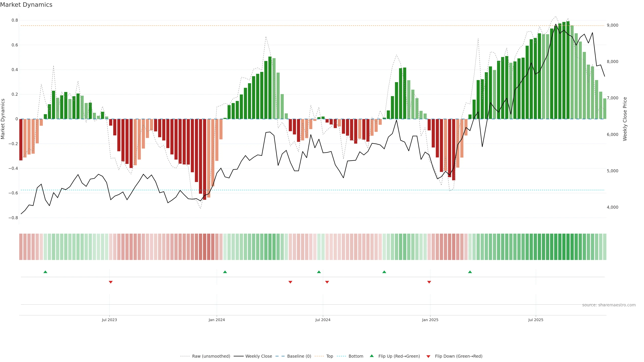The image size is (644, 362).
Task: Click the last flip-up triangle, in early 2025
Action: [470, 272]
